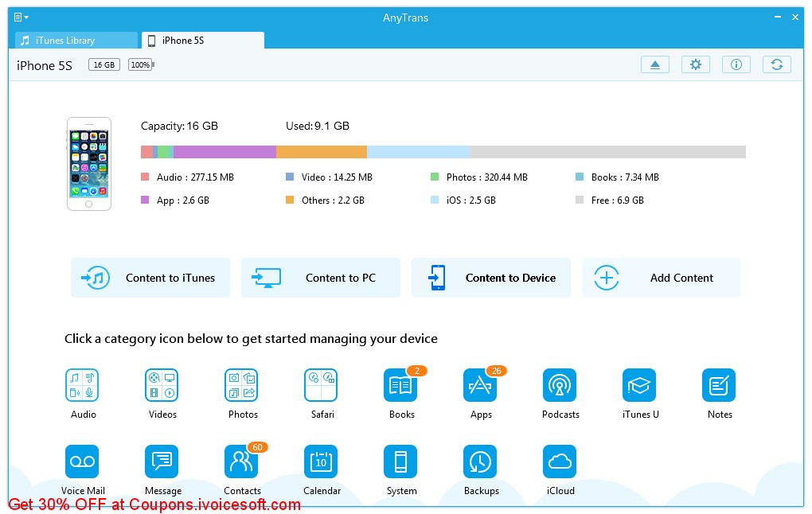Click the eject device icon

(655, 64)
